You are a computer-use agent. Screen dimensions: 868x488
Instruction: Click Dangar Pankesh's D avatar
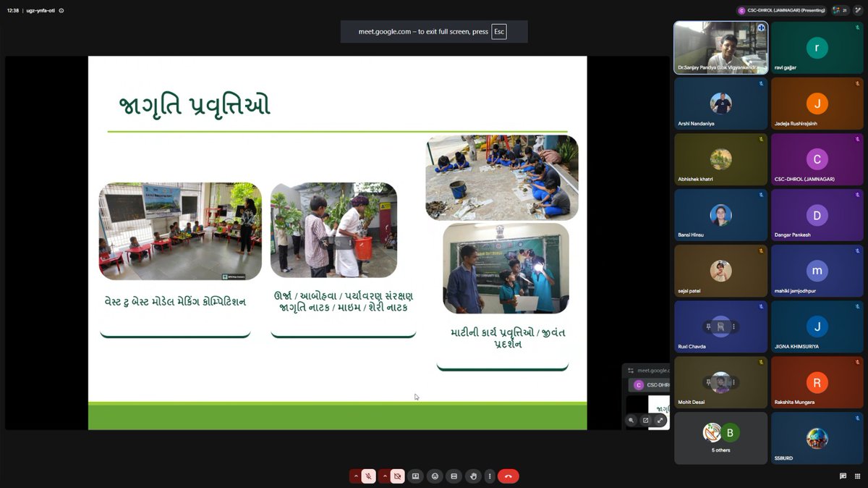(x=817, y=214)
